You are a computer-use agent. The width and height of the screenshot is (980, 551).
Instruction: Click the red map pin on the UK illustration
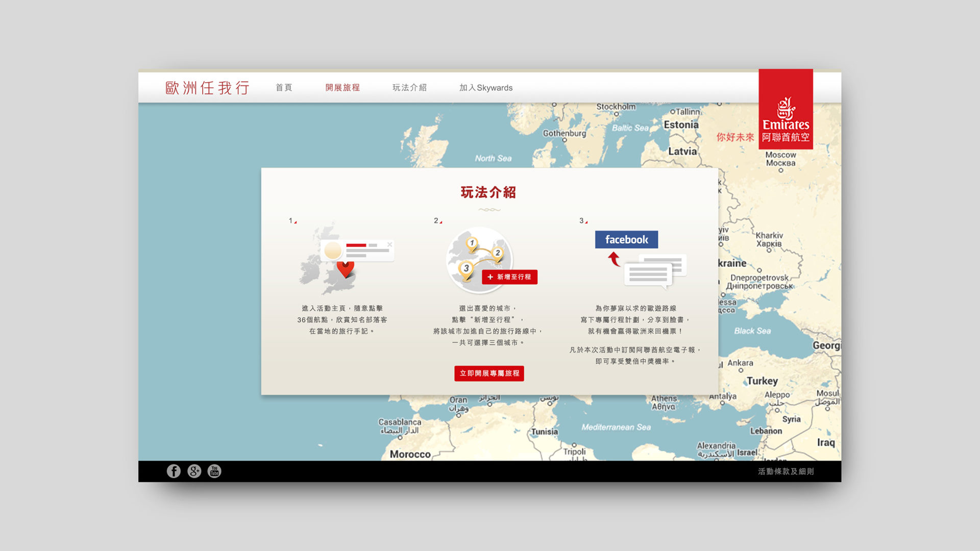tap(346, 269)
